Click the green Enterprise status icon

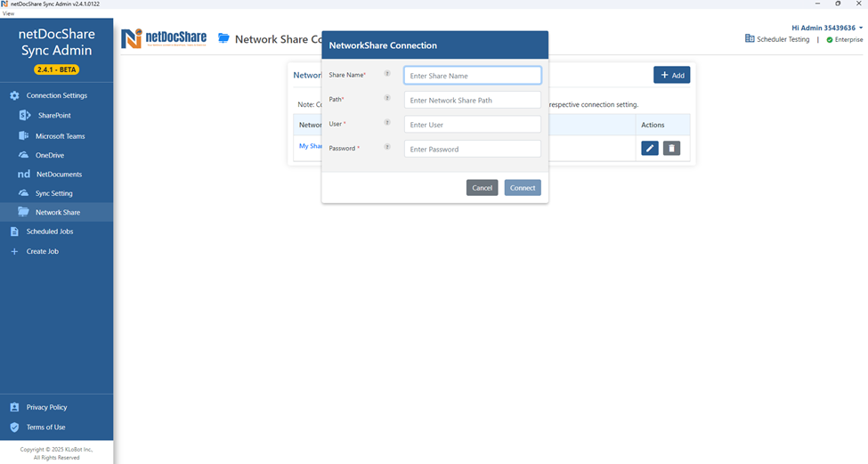pos(829,40)
